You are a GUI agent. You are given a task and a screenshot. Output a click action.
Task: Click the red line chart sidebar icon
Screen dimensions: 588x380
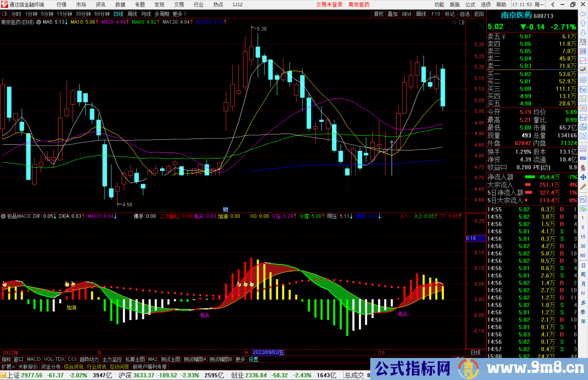pos(583,61)
